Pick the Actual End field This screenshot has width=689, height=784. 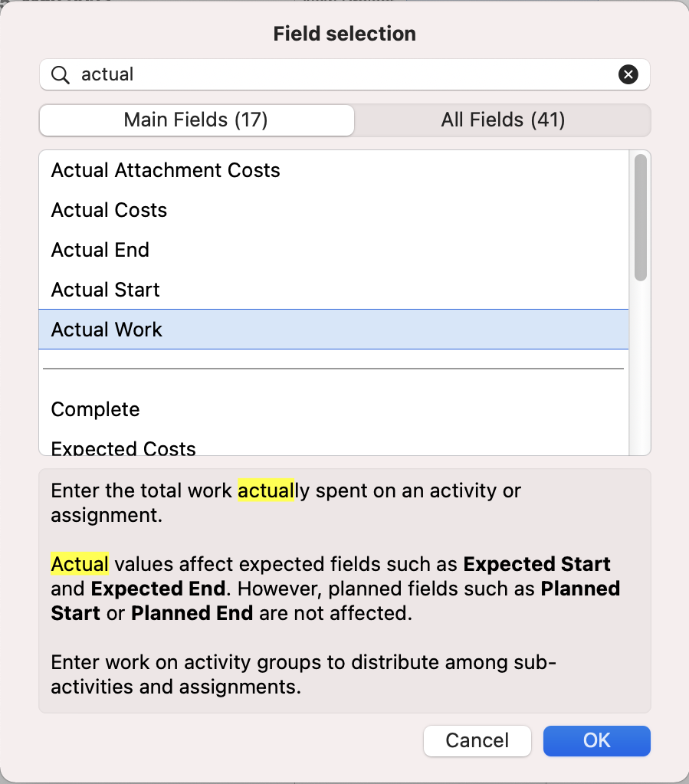click(x=100, y=250)
